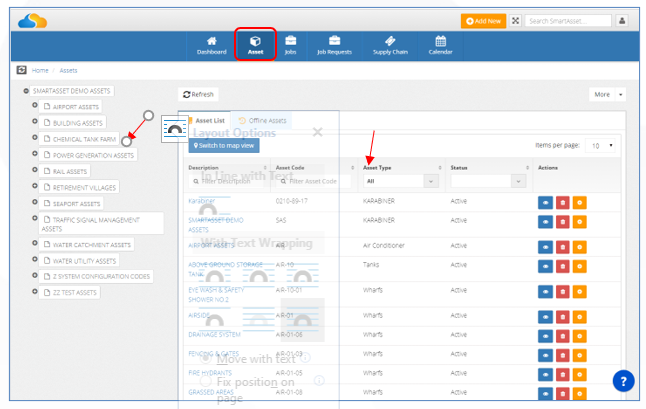Expand the AIRPORT ASSETS tree node
Viewport: 646px width, 409px height.
(35, 105)
